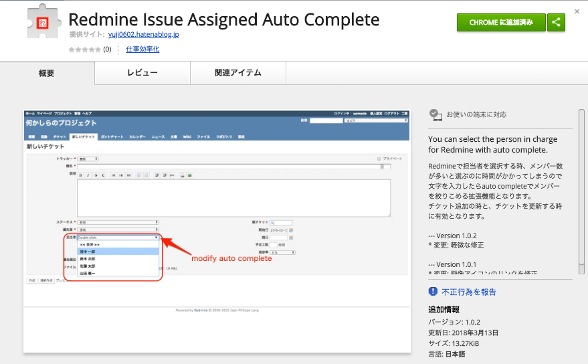
Task: Click the rating count (0)
Action: pyautogui.click(x=107, y=49)
